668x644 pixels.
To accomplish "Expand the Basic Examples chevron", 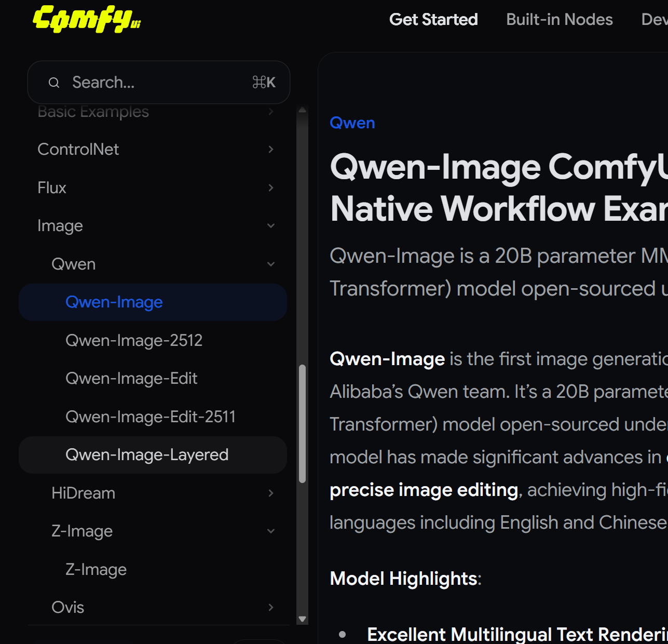I will point(271,112).
